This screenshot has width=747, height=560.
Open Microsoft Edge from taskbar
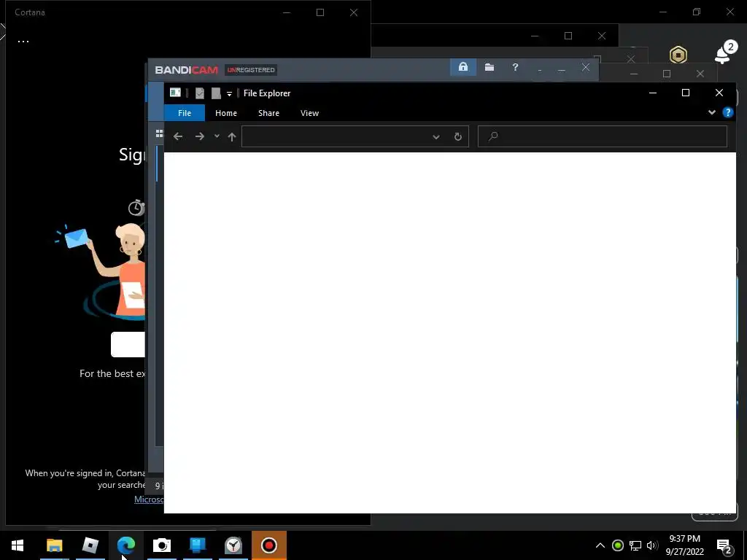[x=125, y=545]
